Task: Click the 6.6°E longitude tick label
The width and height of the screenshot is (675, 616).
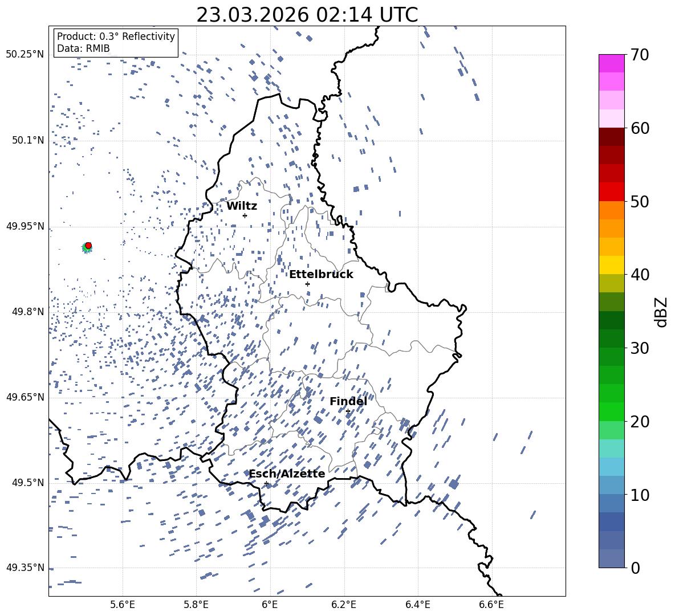Action: [x=491, y=604]
